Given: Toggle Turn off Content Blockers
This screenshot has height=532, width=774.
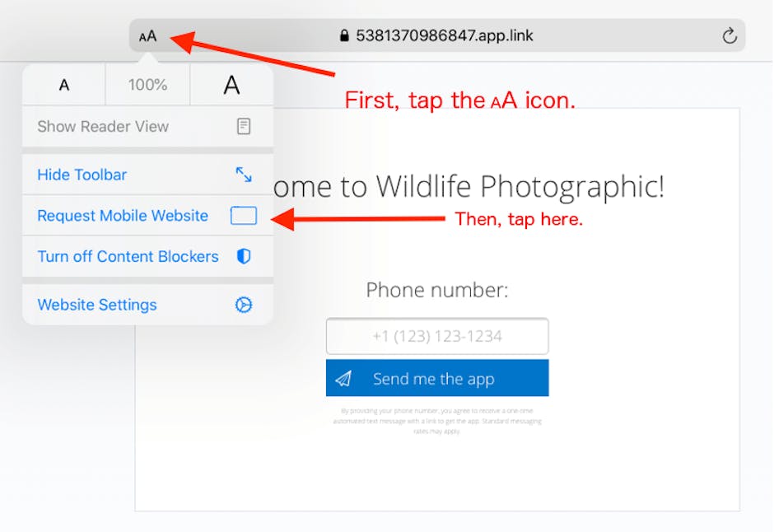Looking at the screenshot, I should click(x=128, y=256).
